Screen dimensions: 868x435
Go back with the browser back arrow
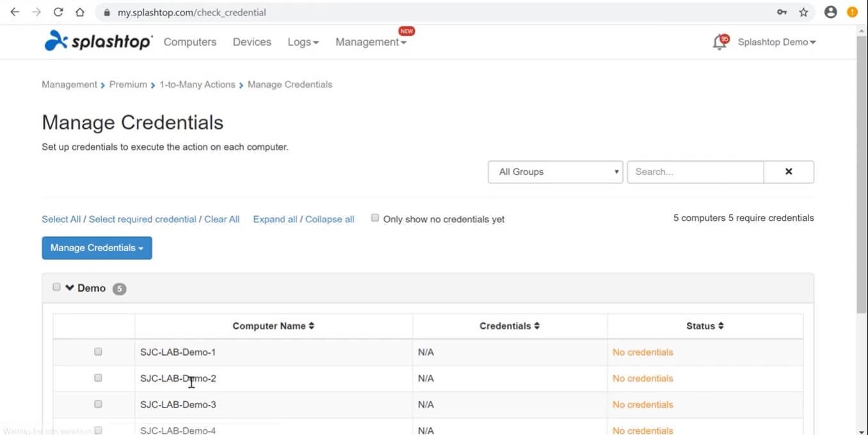[15, 12]
